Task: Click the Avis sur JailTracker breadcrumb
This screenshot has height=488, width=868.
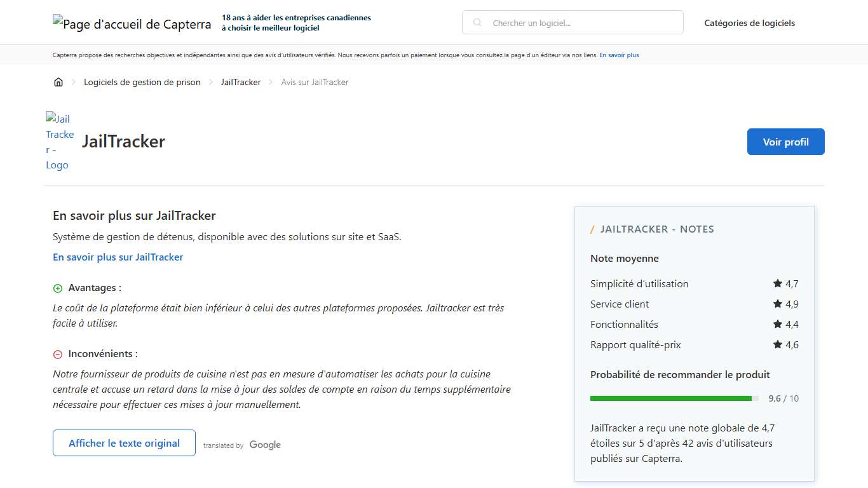Action: pyautogui.click(x=315, y=82)
